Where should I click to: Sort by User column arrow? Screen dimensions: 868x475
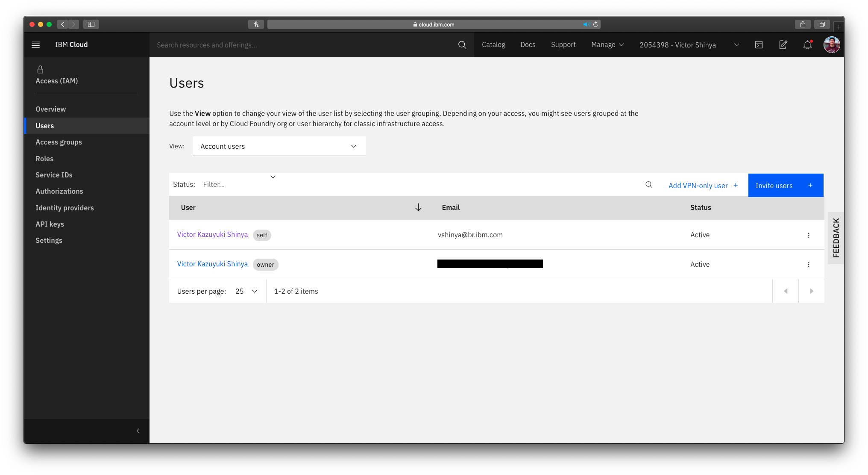[x=418, y=207]
